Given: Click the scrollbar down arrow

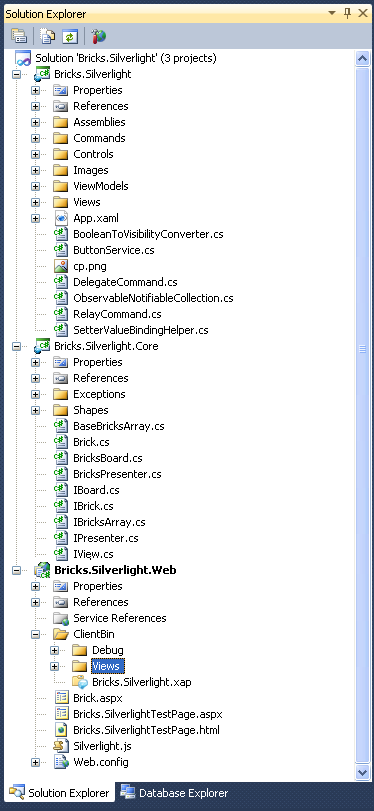Looking at the screenshot, I should (x=363, y=772).
